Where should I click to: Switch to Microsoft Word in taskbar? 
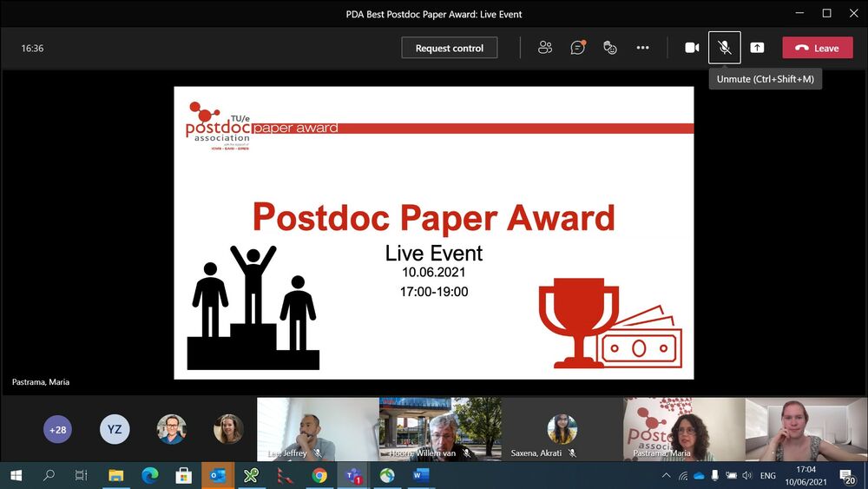click(421, 475)
